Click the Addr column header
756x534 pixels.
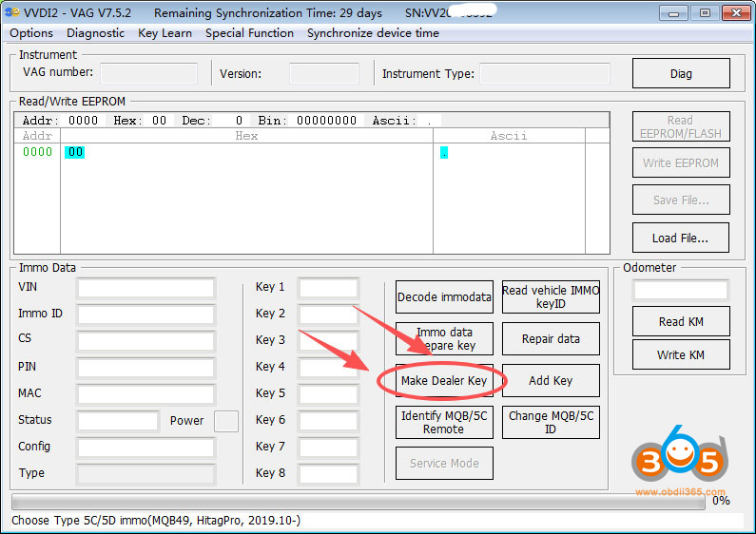coord(37,136)
